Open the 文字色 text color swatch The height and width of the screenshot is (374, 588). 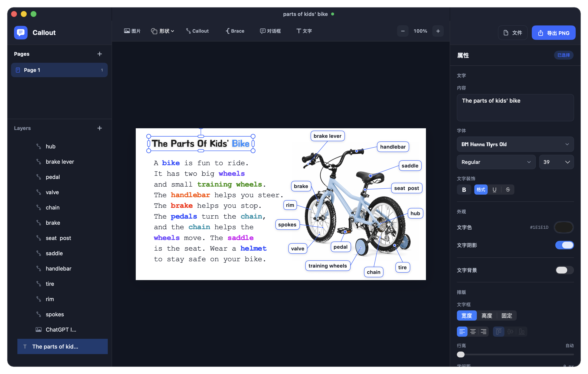pos(564,227)
